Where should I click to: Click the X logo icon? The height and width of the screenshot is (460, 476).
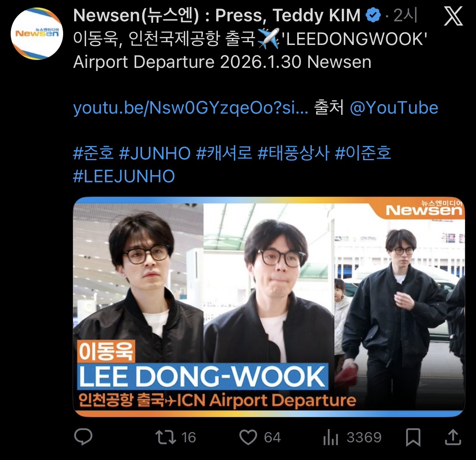point(453,17)
